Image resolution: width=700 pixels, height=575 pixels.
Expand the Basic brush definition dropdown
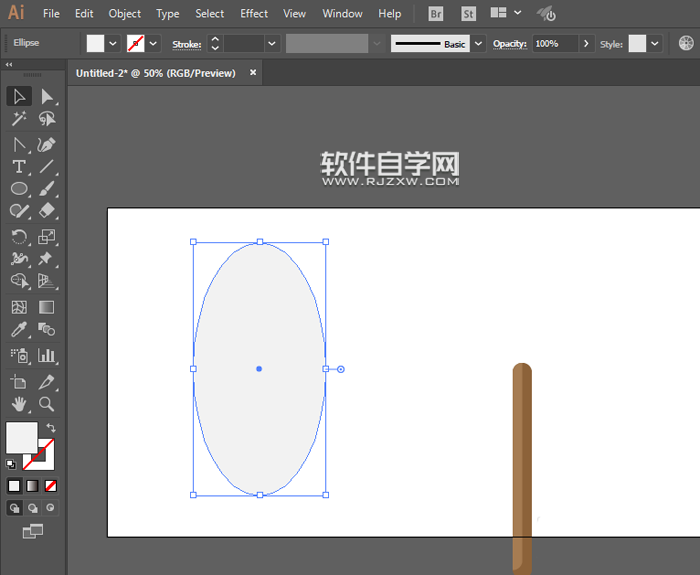click(x=478, y=44)
